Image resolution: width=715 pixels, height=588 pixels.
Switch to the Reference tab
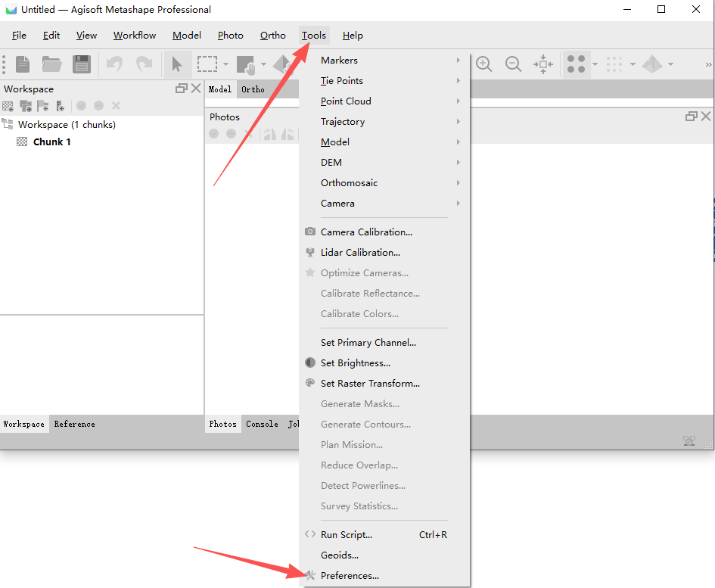click(74, 424)
